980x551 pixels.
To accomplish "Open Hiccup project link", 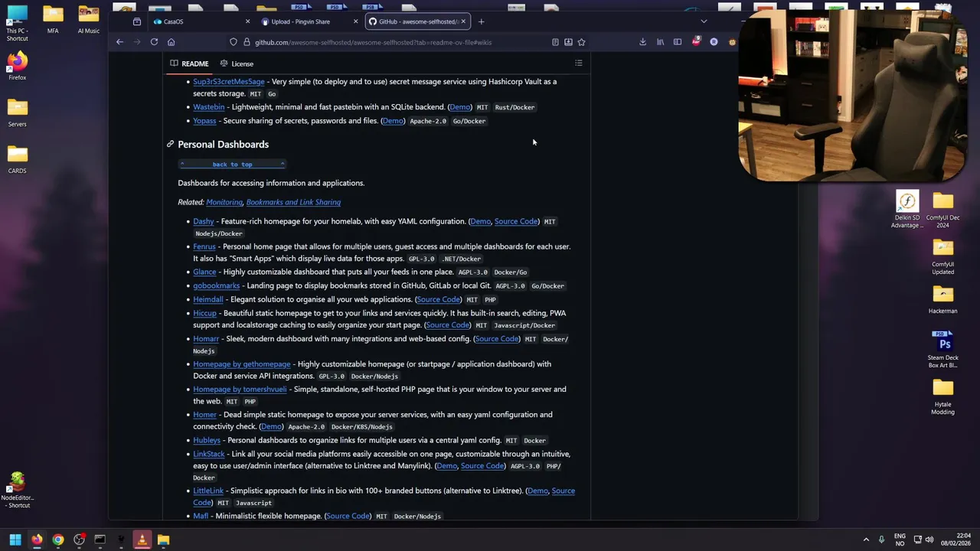I will (x=204, y=313).
